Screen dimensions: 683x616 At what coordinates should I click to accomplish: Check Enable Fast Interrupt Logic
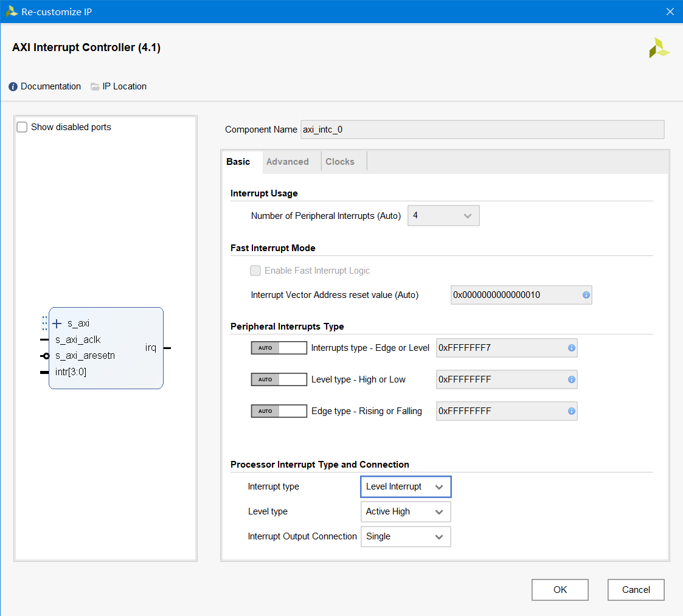255,271
